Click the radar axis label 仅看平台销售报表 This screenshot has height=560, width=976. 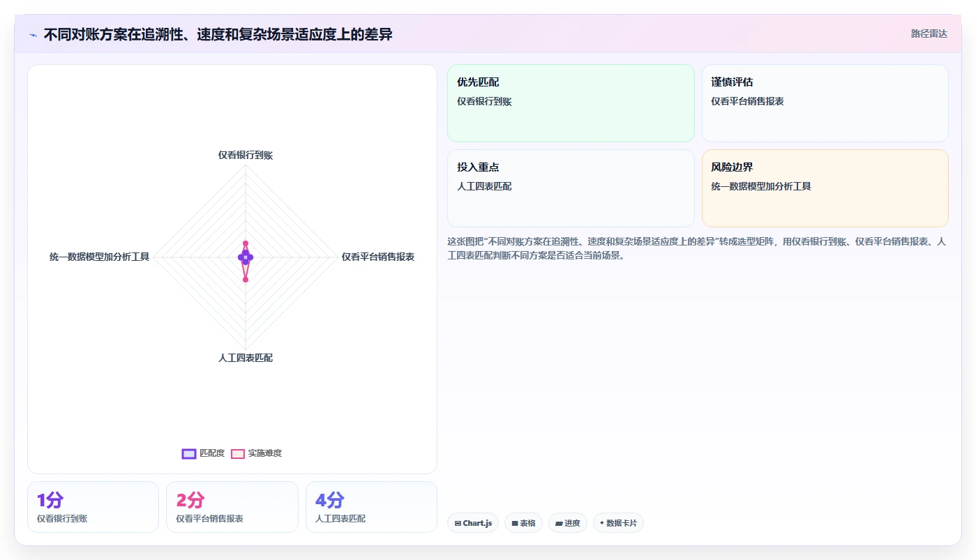click(378, 257)
